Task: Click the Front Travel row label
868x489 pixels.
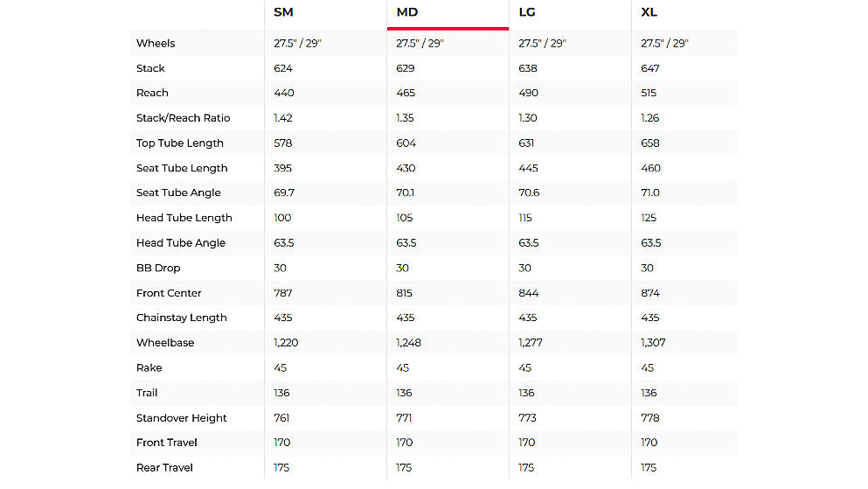Action: click(x=167, y=443)
